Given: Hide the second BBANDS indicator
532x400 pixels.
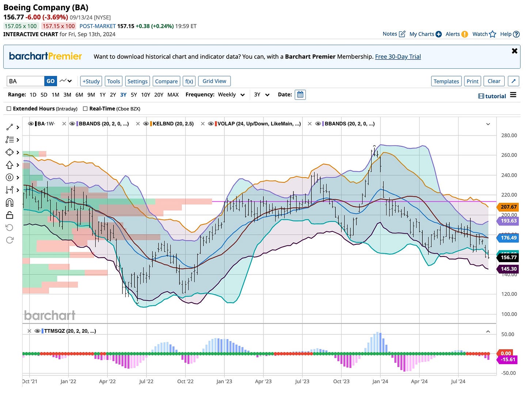Looking at the screenshot, I should point(318,124).
